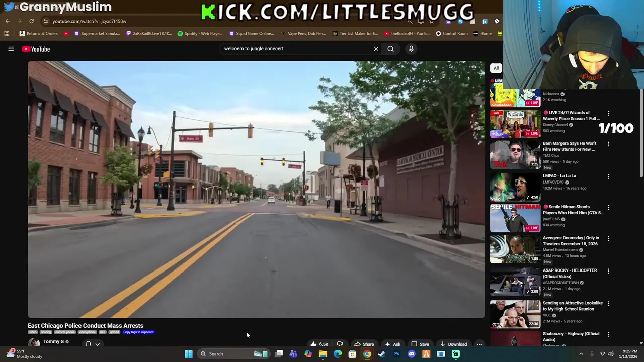Click Copy tags to clipboard button
The height and width of the screenshot is (362, 644).
click(138, 332)
